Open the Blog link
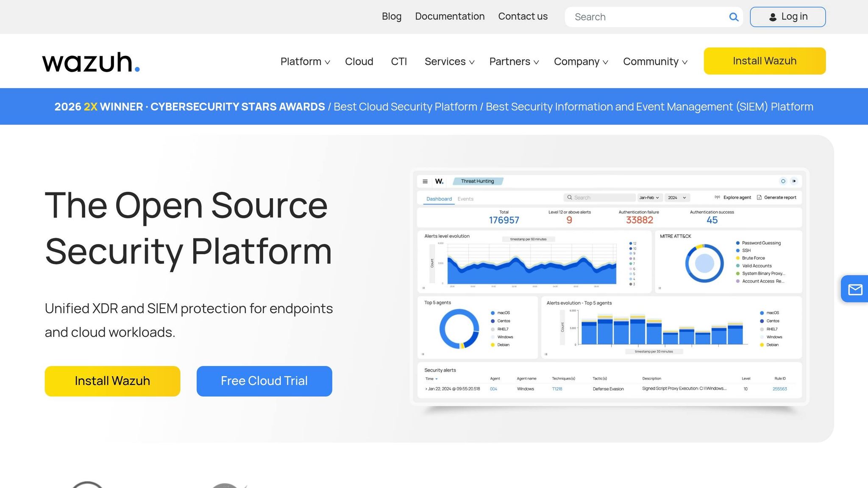This screenshot has width=868, height=488. [x=392, y=17]
